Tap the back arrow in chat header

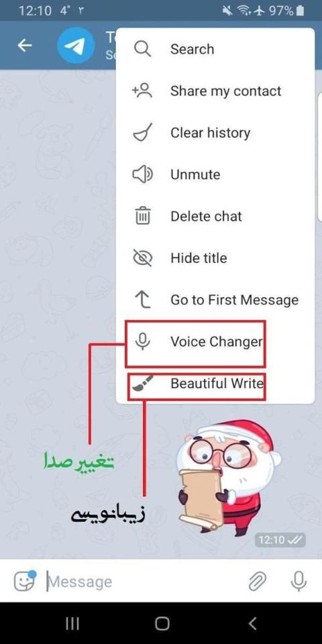[25, 46]
